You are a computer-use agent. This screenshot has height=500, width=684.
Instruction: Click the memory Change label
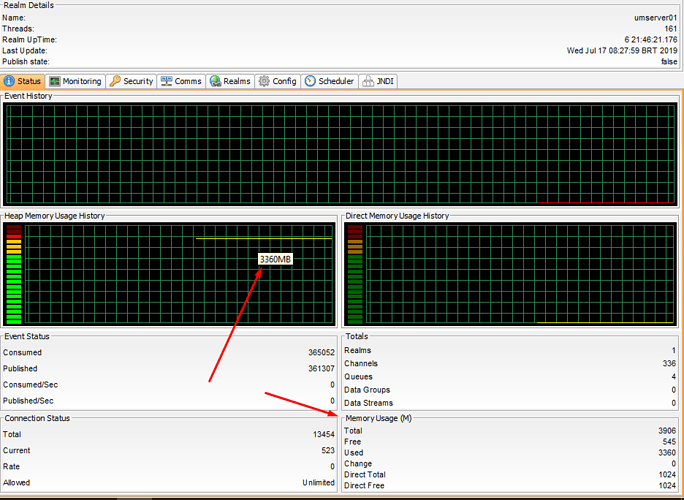coord(358,463)
